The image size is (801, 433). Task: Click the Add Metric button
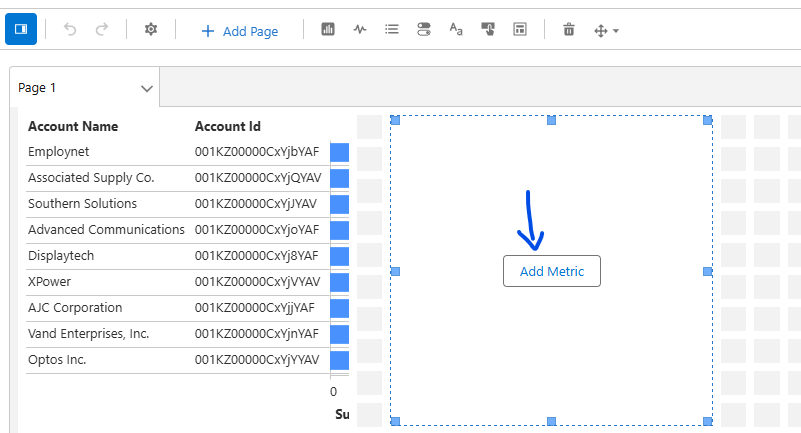tap(551, 271)
